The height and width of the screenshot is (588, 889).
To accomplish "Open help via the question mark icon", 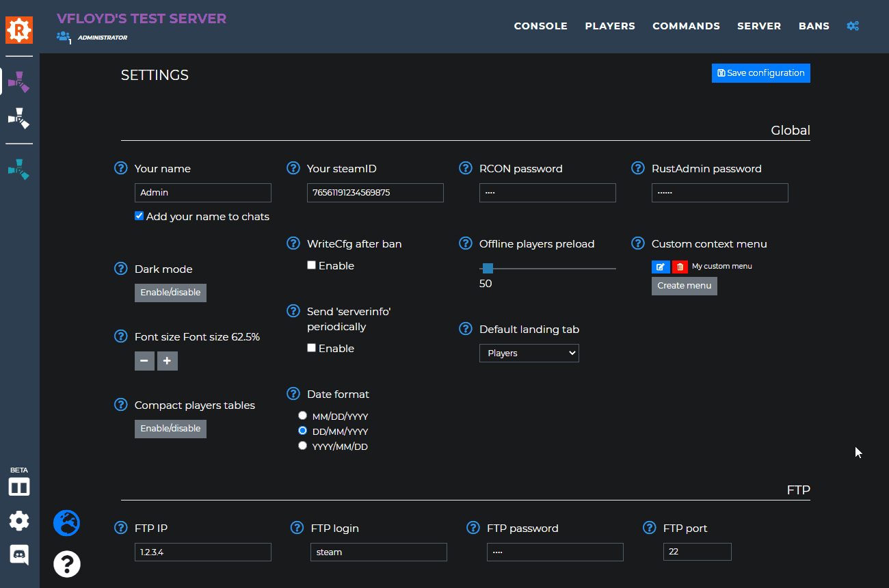I will click(66, 564).
